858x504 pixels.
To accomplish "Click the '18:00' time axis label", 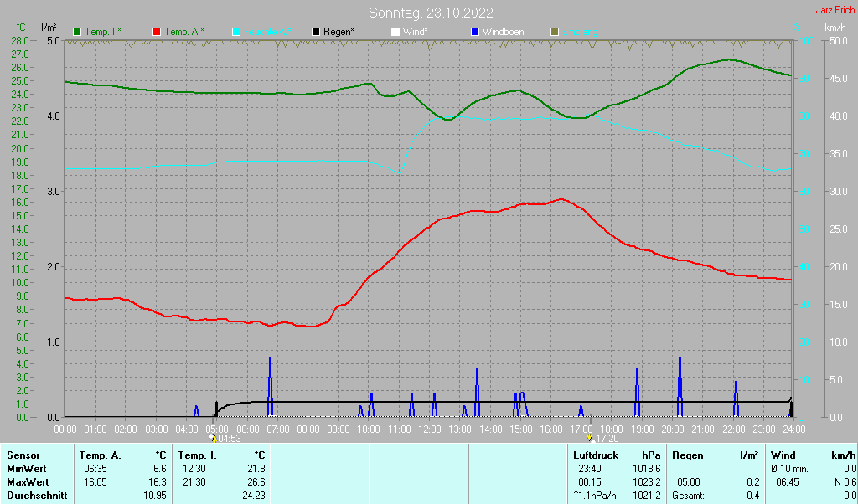I will click(612, 429).
